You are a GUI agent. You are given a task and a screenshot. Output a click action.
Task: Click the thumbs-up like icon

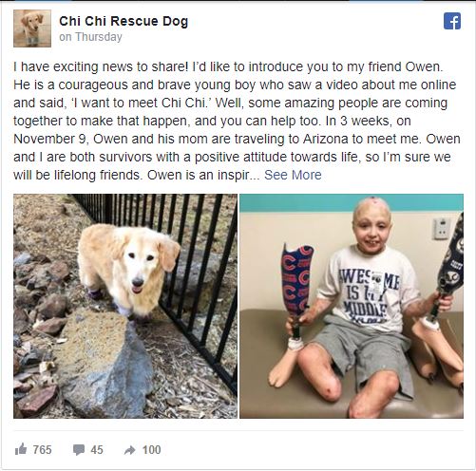click(x=21, y=449)
